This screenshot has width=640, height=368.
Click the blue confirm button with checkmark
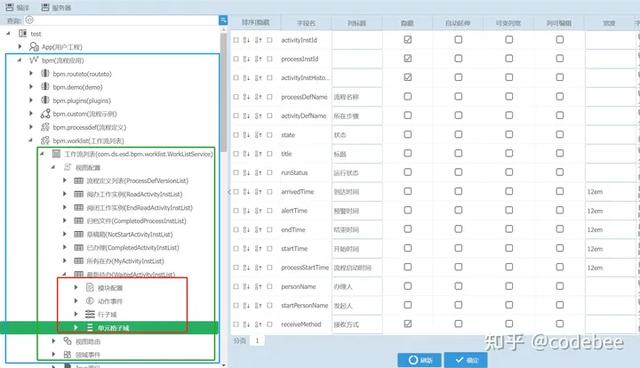coord(466,360)
